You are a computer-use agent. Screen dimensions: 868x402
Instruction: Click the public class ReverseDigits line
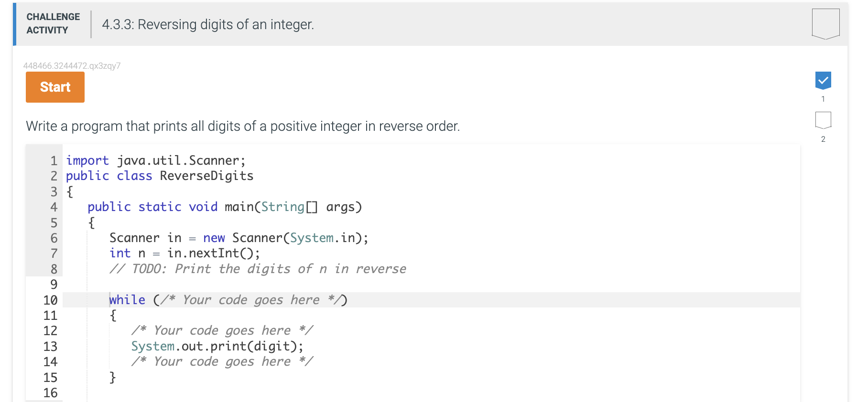tap(160, 176)
